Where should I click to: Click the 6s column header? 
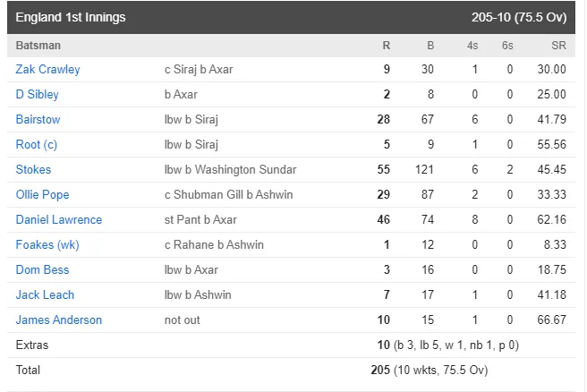pos(507,46)
